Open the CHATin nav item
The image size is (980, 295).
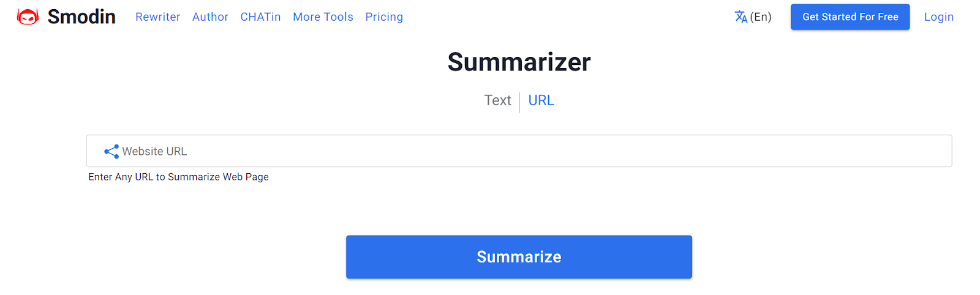coord(260,17)
